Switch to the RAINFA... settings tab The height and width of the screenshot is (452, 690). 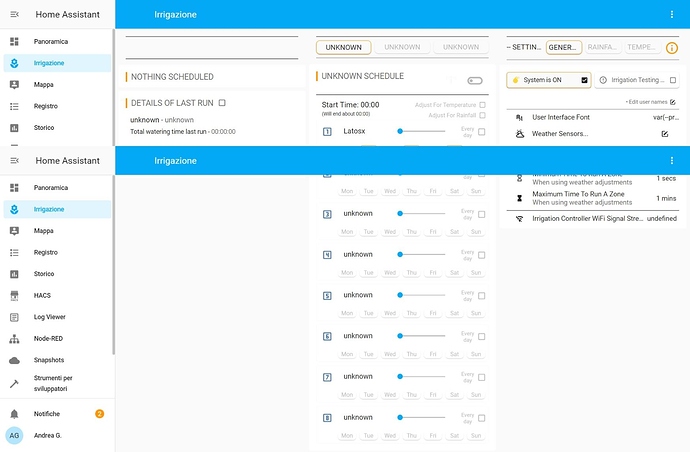(x=602, y=47)
